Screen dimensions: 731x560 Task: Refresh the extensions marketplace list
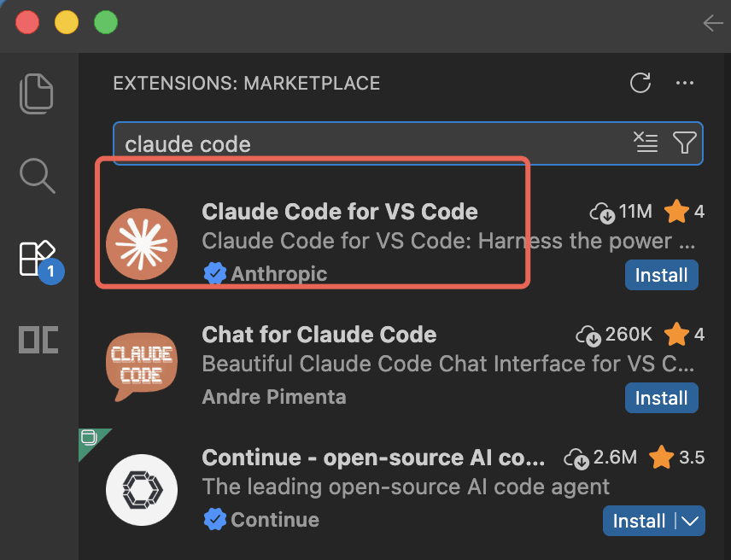coord(640,83)
